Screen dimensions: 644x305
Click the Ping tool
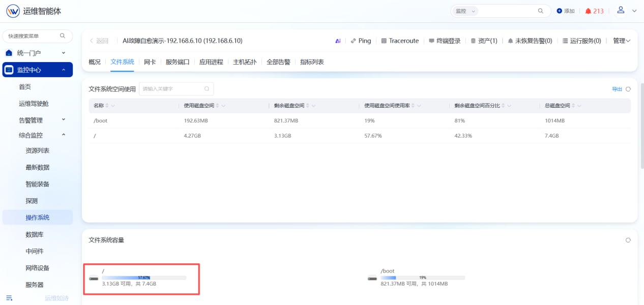(361, 41)
